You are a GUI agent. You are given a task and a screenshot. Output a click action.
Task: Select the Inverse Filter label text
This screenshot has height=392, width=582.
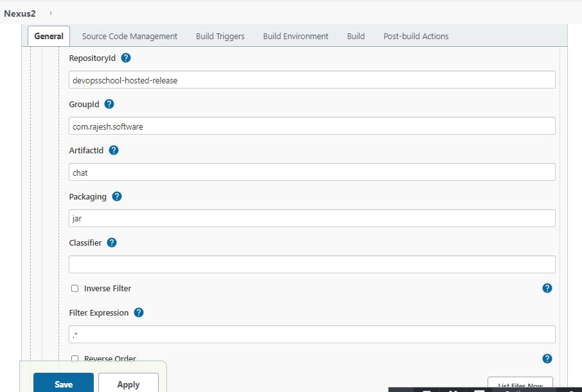click(x=108, y=289)
